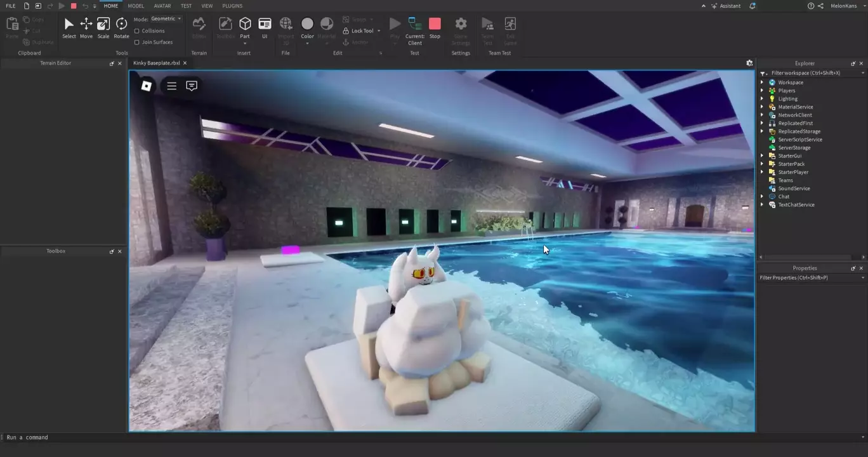The height and width of the screenshot is (457, 868).
Task: Select the Move tool
Action: tap(86, 27)
